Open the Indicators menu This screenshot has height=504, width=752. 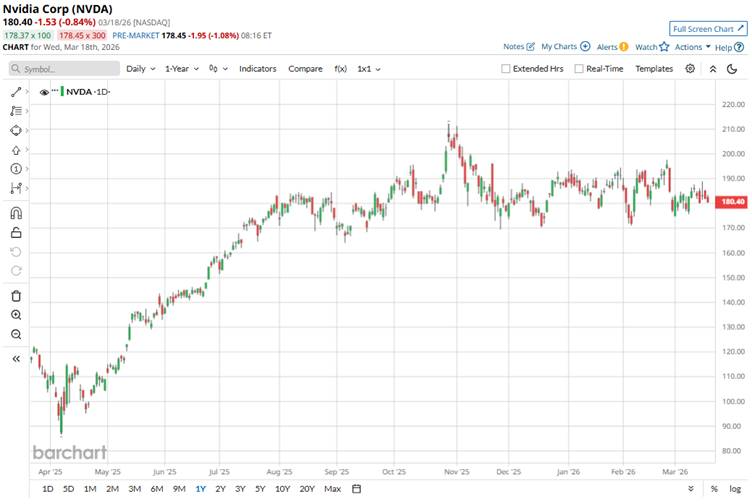coord(258,69)
